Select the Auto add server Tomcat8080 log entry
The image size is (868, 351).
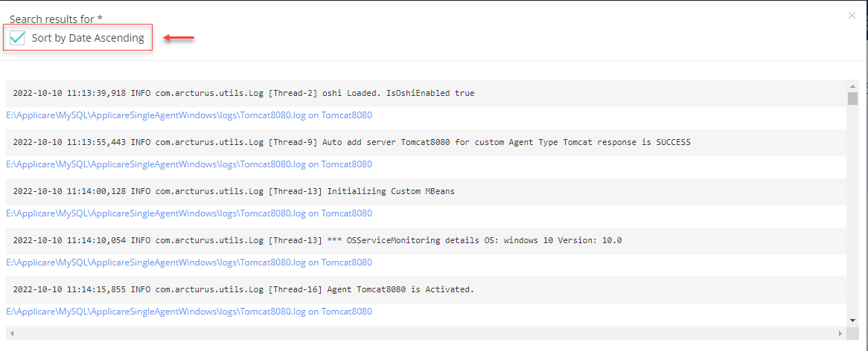[351, 142]
